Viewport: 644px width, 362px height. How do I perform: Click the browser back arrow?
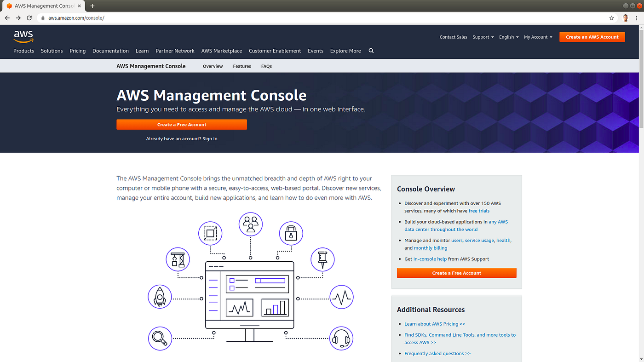tap(7, 17)
